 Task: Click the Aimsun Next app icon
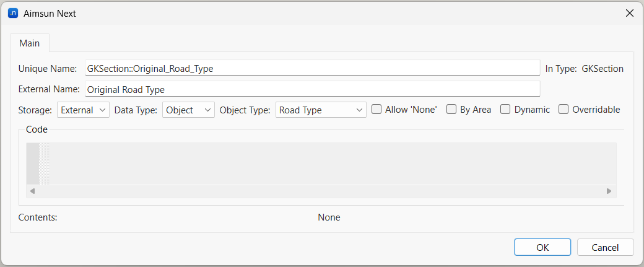[x=13, y=14]
